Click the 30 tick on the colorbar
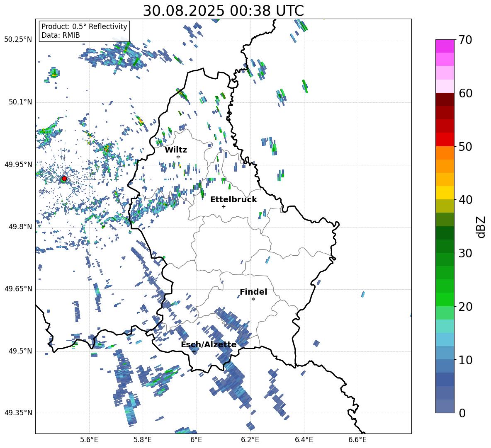 pos(465,253)
